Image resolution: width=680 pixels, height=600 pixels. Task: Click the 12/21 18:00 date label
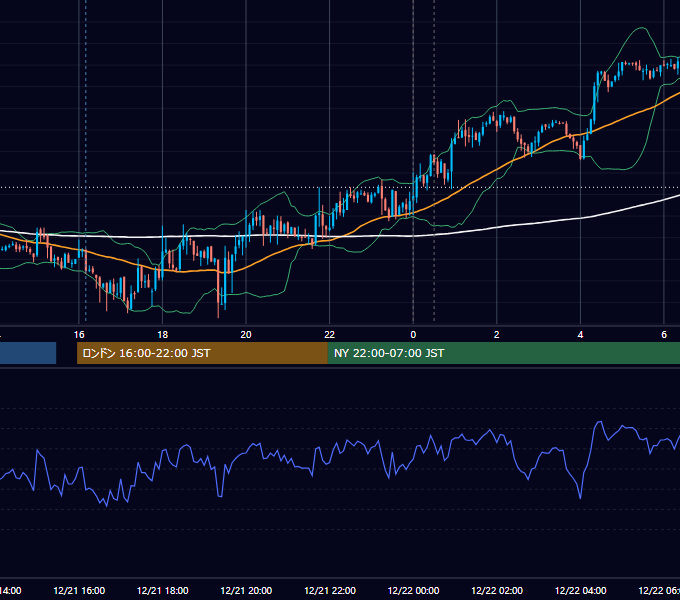point(163,590)
